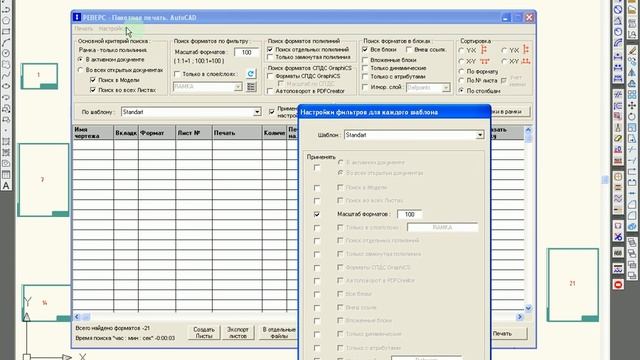Click the 'Формат' column header
Viewport: 640px width, 360px height.
pyautogui.click(x=157, y=133)
